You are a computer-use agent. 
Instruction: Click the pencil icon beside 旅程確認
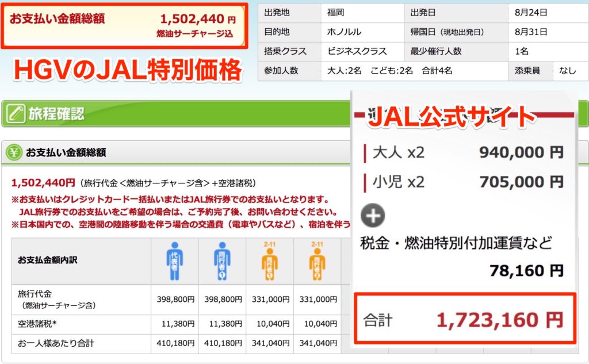[16, 113]
